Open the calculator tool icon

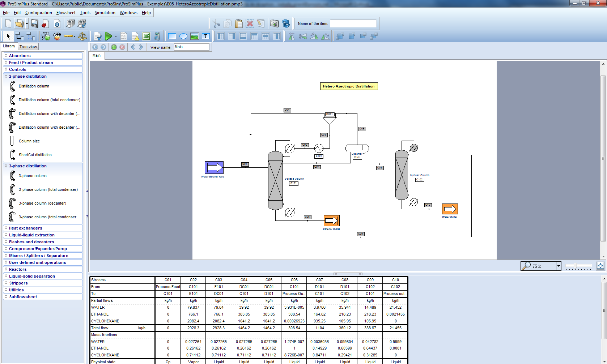click(157, 36)
